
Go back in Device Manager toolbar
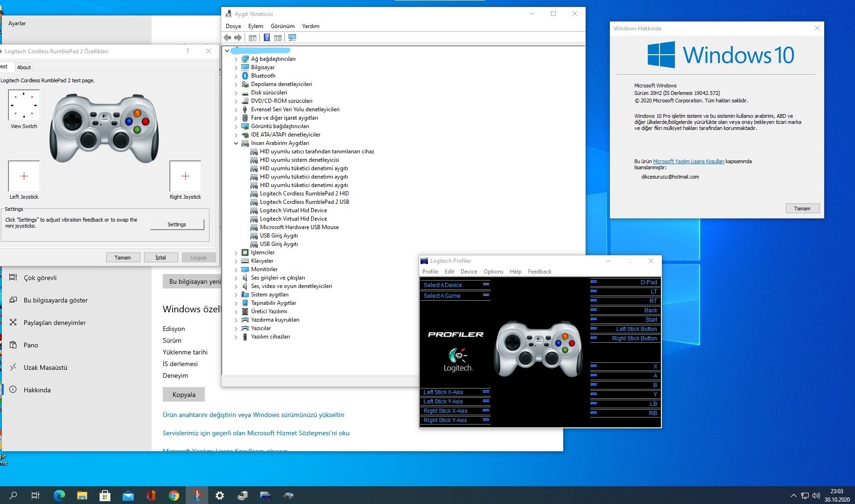pos(227,38)
